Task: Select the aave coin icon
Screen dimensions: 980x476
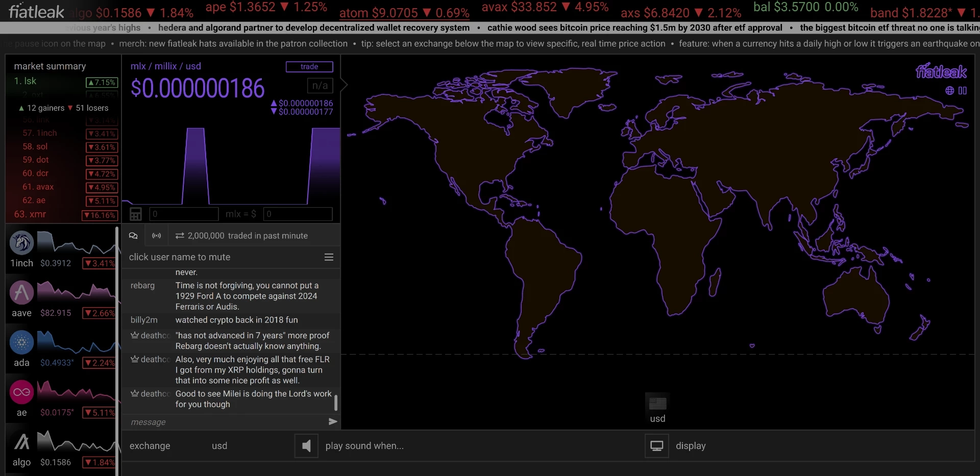Action: point(21,293)
